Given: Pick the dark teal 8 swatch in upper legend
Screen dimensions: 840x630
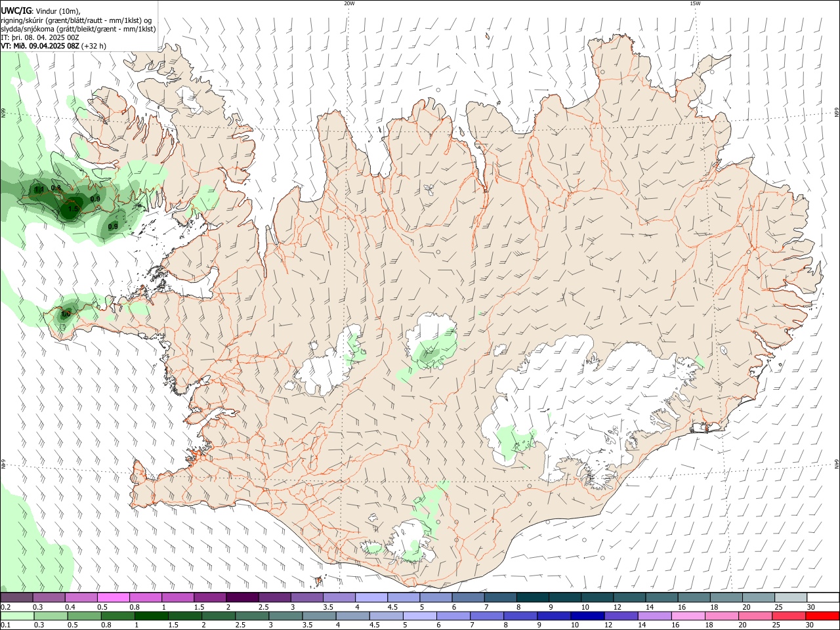Looking at the screenshot, I should point(532,597).
